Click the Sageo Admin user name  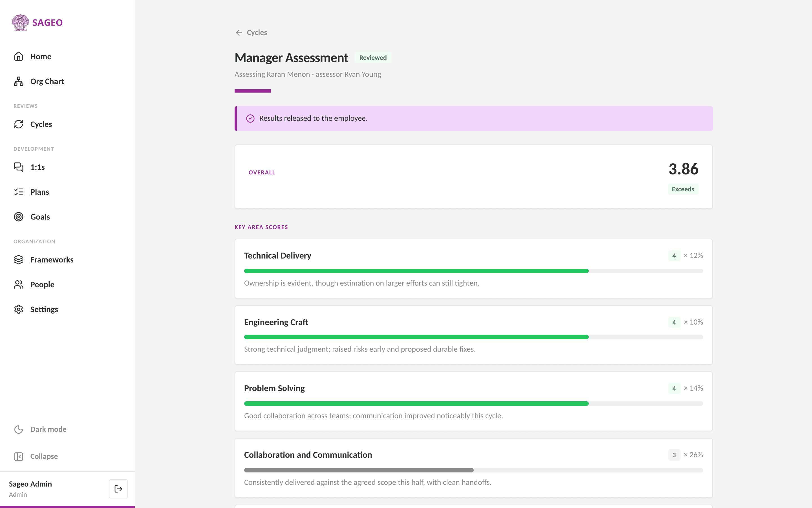pos(30,484)
